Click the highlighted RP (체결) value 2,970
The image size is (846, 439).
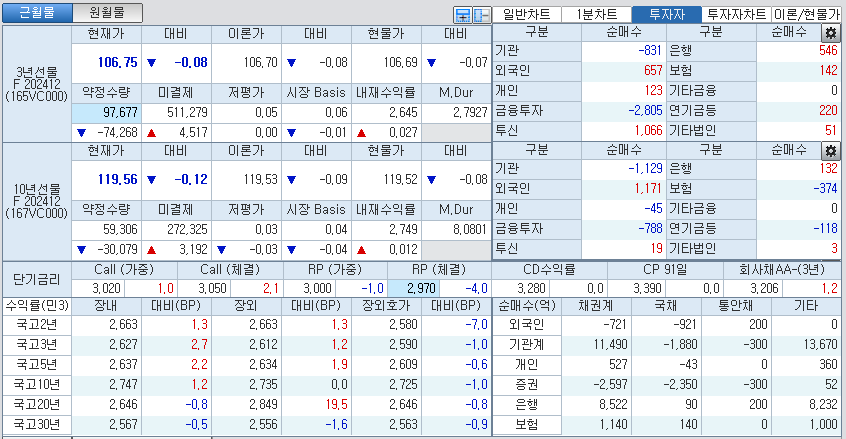tap(413, 288)
